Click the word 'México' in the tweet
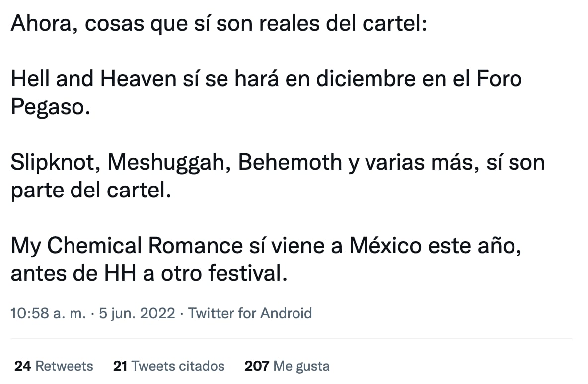Viewport: 588px width, 384px height. pos(385,246)
